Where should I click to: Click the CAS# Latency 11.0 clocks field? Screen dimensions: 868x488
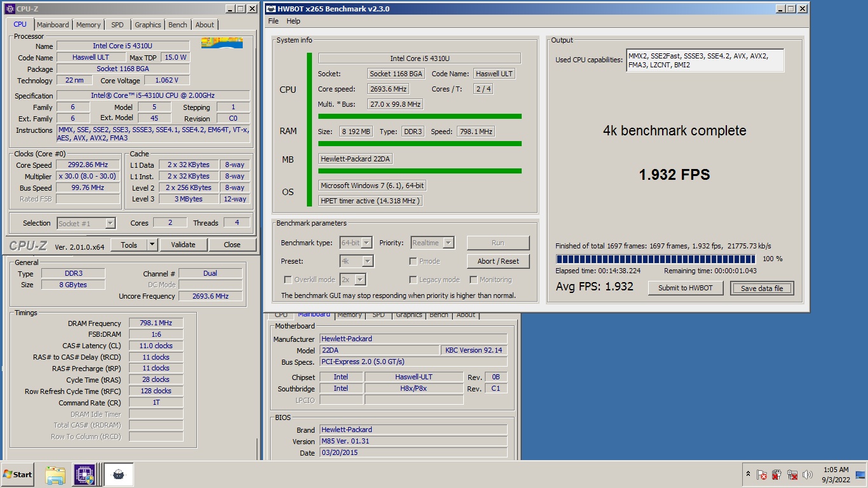156,346
